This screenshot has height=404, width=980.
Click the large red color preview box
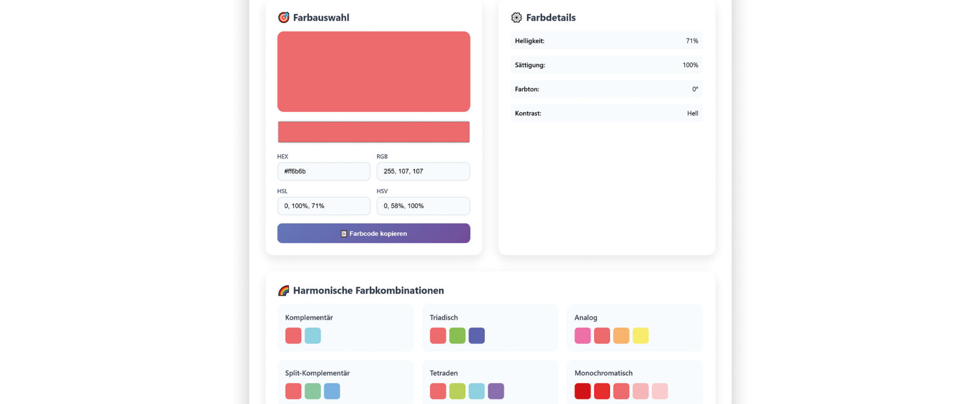[x=373, y=71]
